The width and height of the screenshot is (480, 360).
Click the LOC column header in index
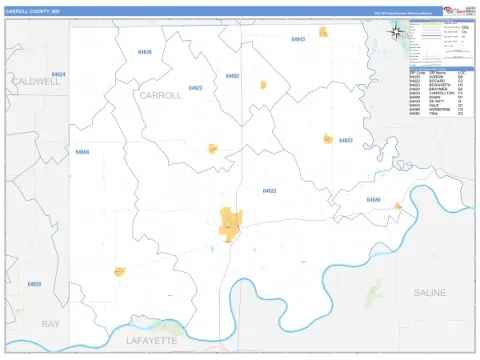pyautogui.click(x=462, y=73)
